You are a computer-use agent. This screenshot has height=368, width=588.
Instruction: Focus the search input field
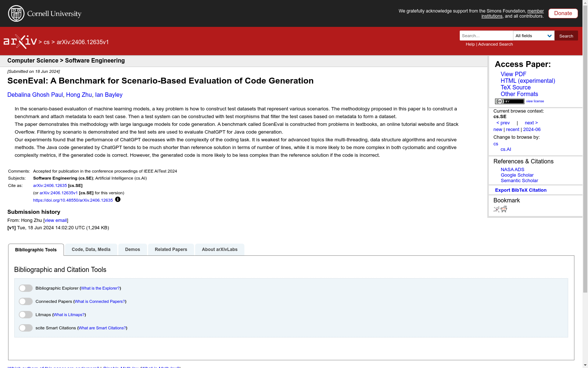(x=486, y=36)
